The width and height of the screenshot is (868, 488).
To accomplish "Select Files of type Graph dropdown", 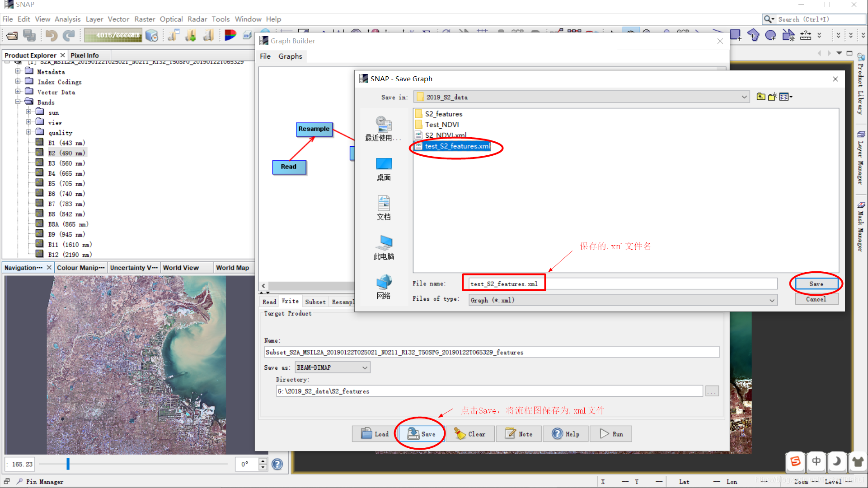I will [x=620, y=300].
